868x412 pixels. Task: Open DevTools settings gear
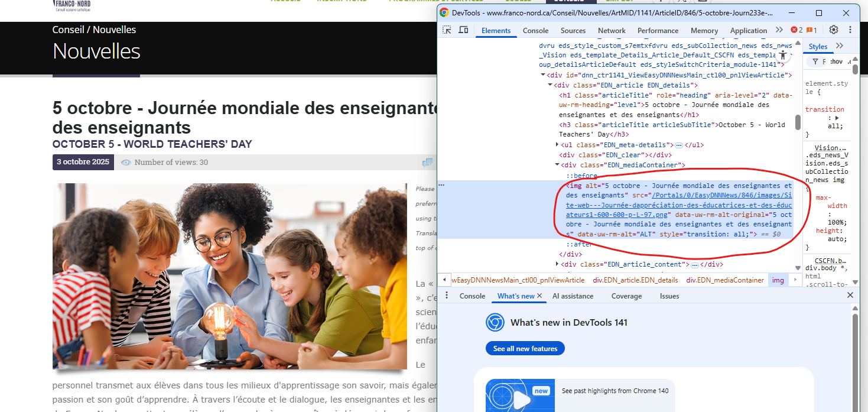coord(834,30)
